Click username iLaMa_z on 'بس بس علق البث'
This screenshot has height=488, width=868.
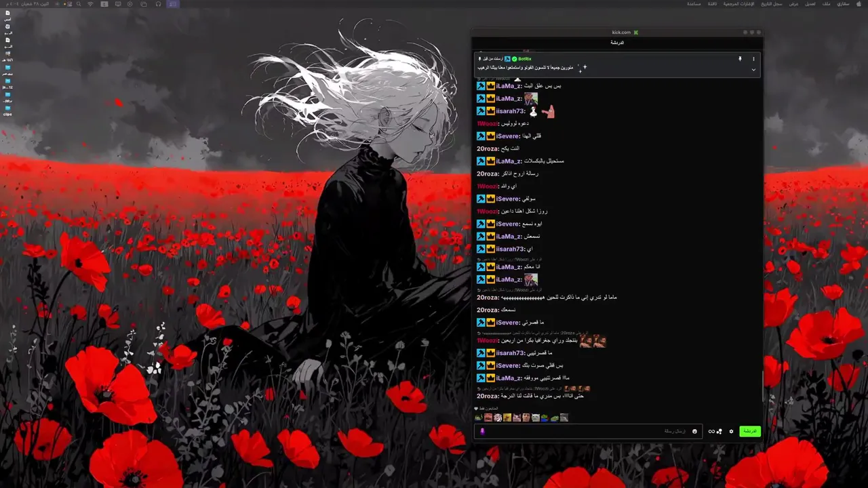coord(509,86)
